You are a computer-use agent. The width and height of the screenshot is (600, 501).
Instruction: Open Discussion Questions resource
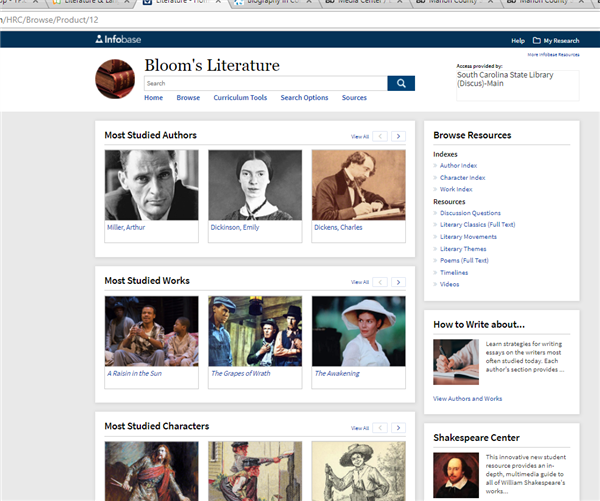[470, 213]
